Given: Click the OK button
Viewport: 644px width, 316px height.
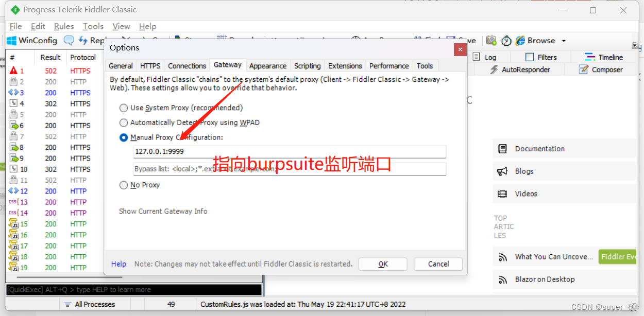Looking at the screenshot, I should 383,264.
